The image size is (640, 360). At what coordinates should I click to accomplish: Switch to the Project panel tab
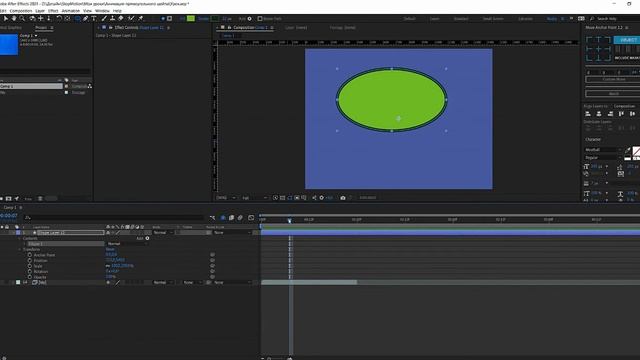coord(41,27)
